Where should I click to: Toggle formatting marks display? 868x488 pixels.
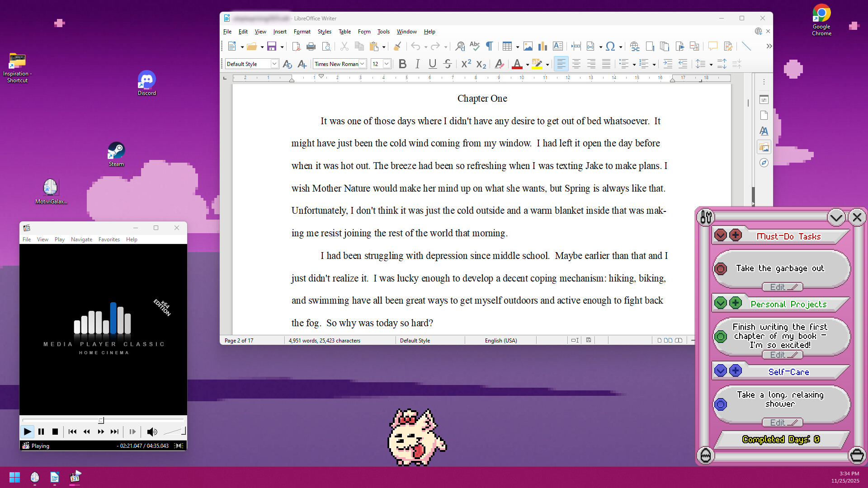[490, 46]
